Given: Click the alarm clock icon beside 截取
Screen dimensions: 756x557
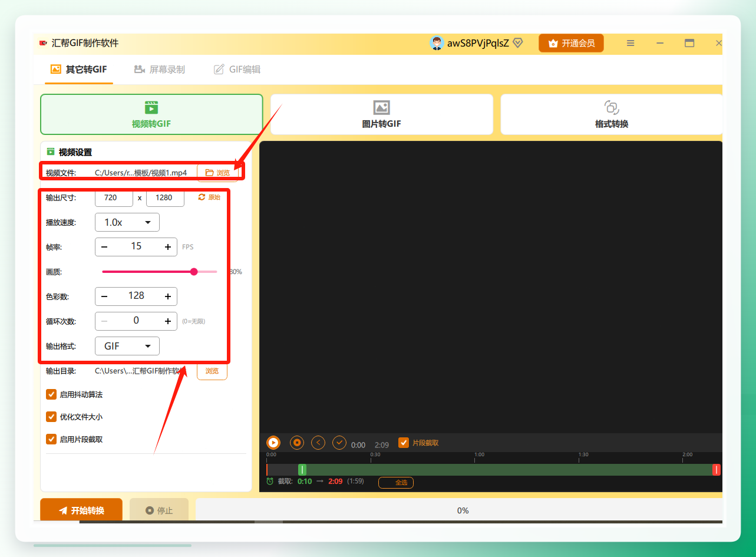Looking at the screenshot, I should [270, 481].
